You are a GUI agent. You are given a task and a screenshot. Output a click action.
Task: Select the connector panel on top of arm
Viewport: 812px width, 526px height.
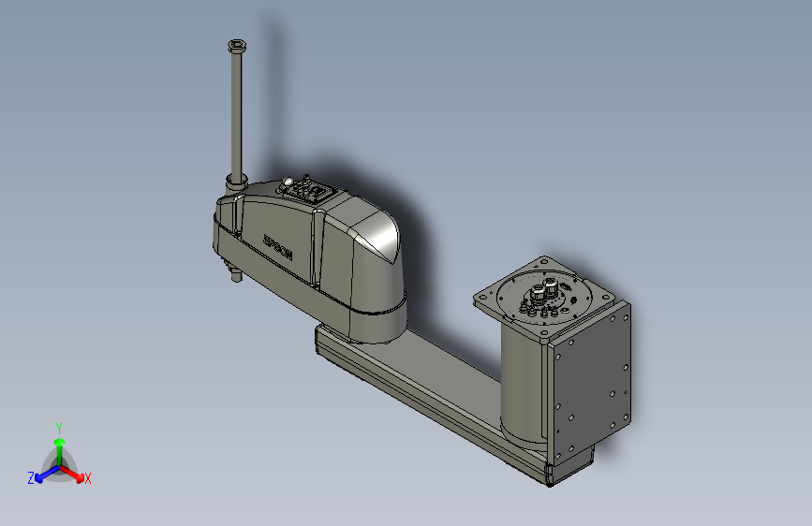pos(309,191)
